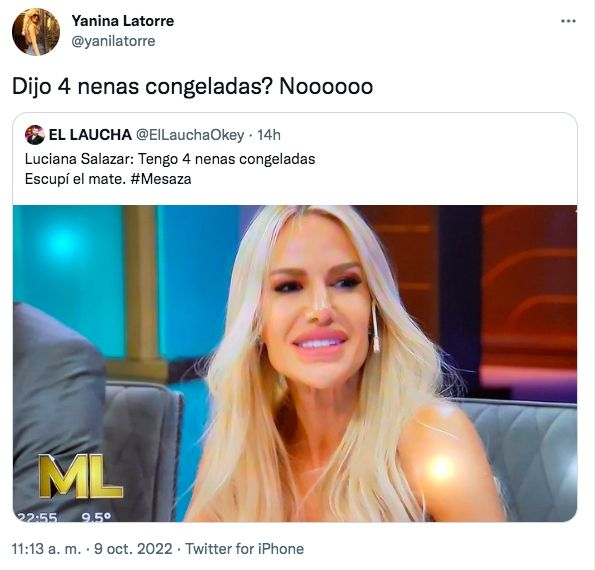Open quoted tweet text about Luciana Salazar
This screenshot has height=570, width=595.
[x=170, y=159]
